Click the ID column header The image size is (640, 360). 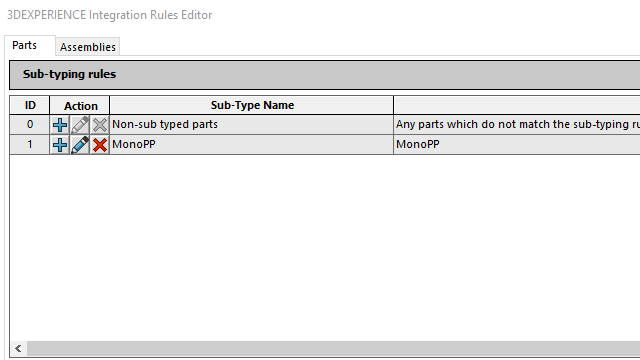30,105
